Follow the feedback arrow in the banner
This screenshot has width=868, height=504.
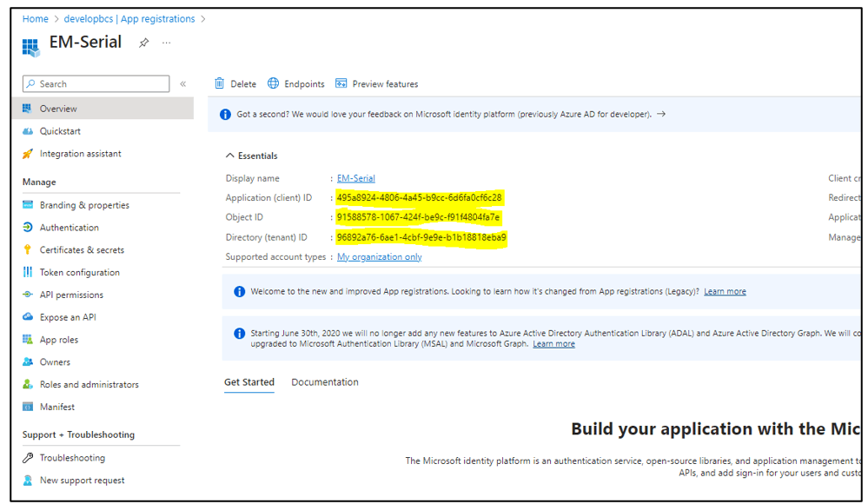(661, 114)
